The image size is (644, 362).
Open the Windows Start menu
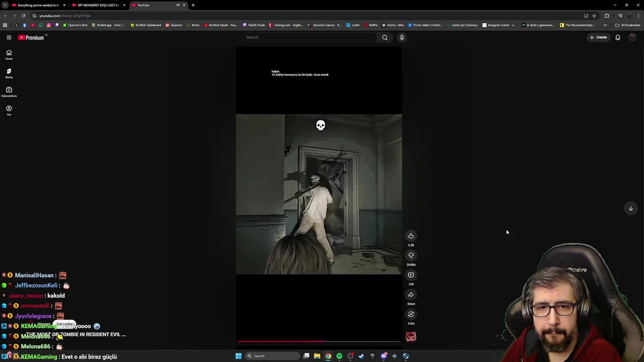pyautogui.click(x=238, y=356)
